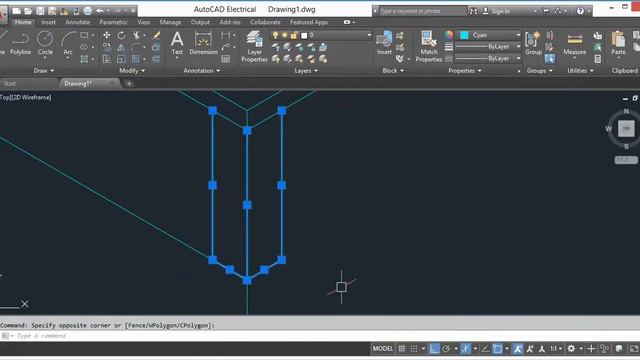Click the keyword search input field
The height and width of the screenshot is (360, 640).
[x=422, y=11]
